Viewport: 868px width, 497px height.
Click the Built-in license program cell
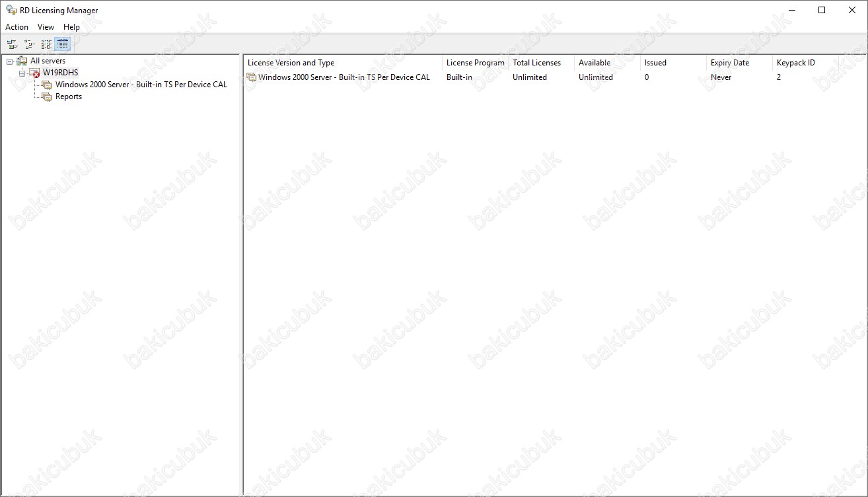459,77
